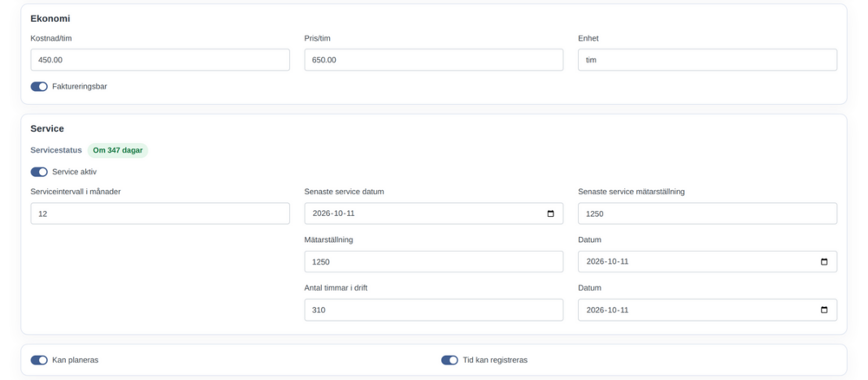Open calendar icon beside Antal timmar Datum
Image resolution: width=868 pixels, height=380 pixels.
824,311
